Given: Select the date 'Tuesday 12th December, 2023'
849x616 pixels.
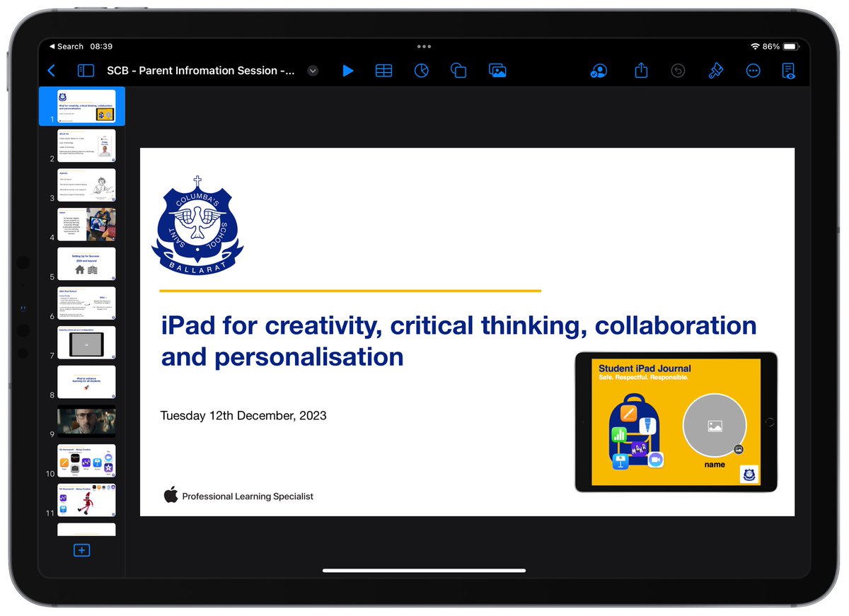Looking at the screenshot, I should 243,415.
